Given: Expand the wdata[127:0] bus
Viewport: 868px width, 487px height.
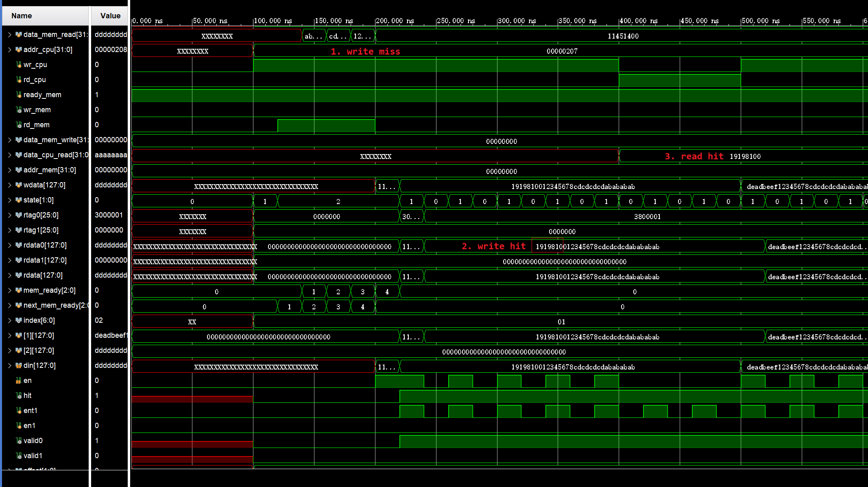Looking at the screenshot, I should tap(9, 185).
